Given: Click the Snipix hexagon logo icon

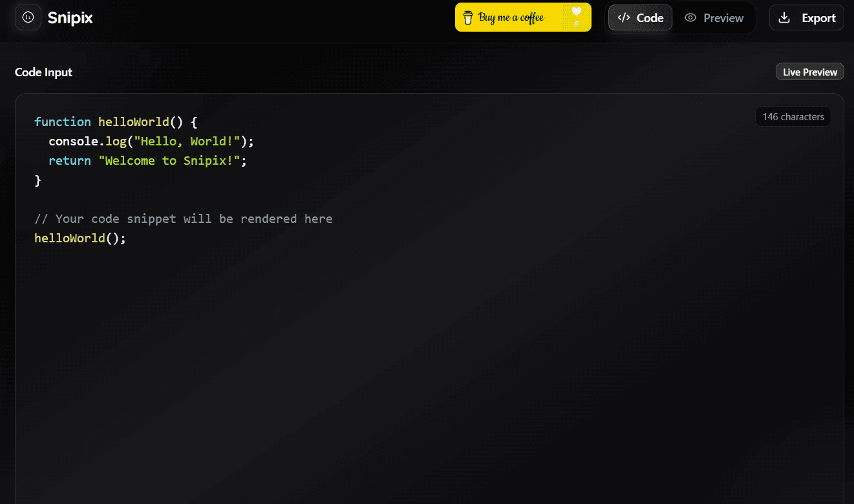Looking at the screenshot, I should (x=27, y=17).
